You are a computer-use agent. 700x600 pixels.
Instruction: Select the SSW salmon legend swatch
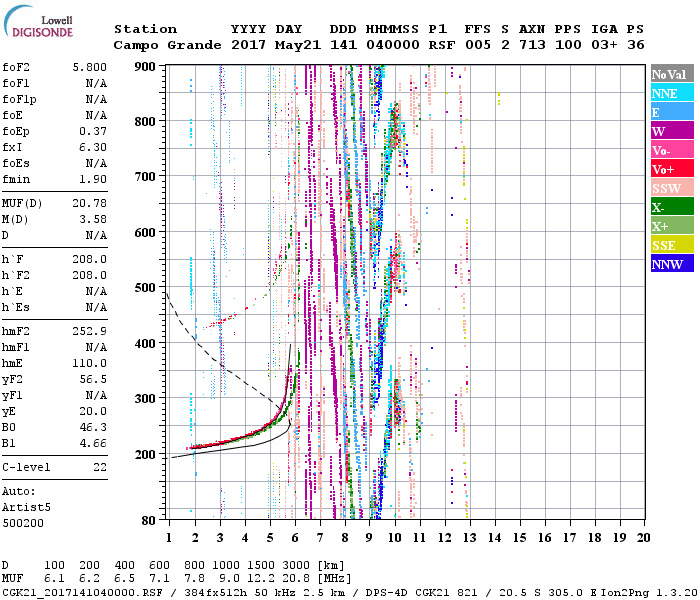672,188
